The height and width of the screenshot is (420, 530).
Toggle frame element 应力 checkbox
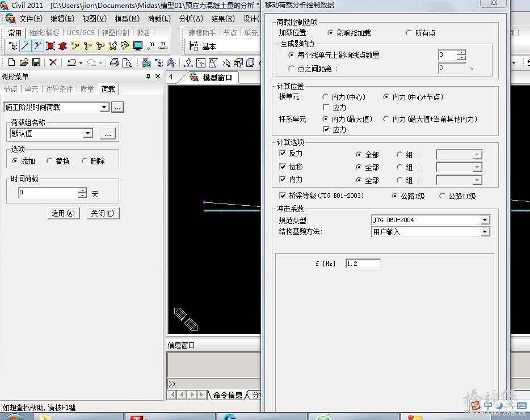(x=326, y=129)
